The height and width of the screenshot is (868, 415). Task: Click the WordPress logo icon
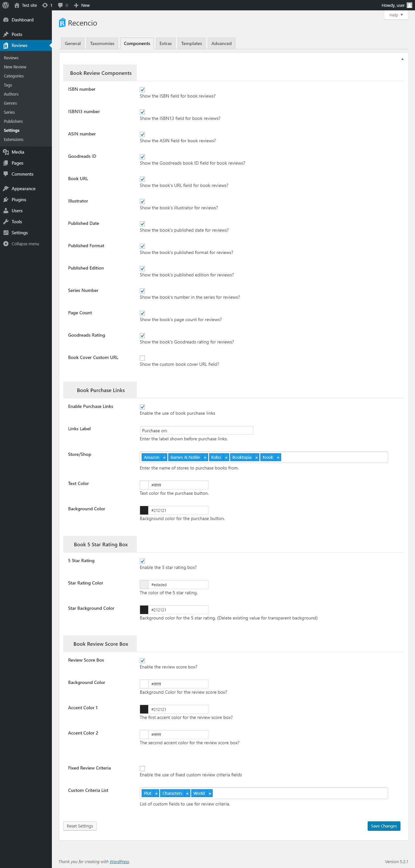pyautogui.click(x=6, y=5)
